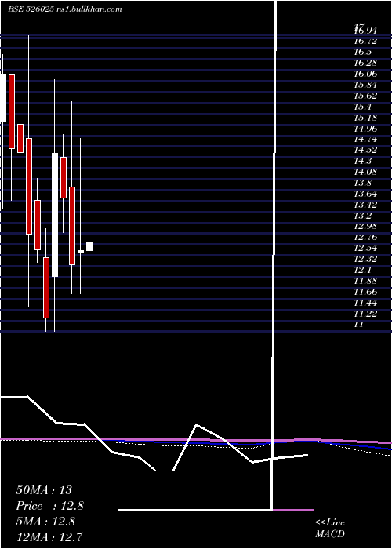Click the tall white bullish candle body
This screenshot has width=392, height=549.
point(55,215)
